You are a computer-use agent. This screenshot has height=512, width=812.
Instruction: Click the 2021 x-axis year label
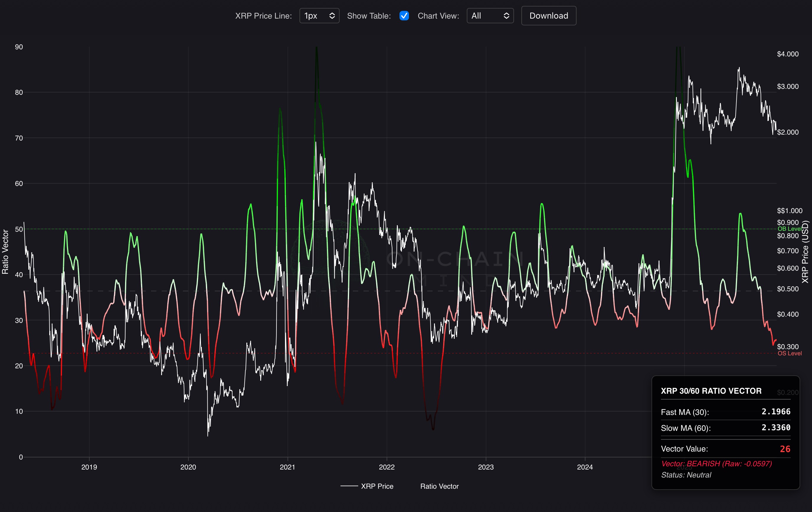coord(287,467)
